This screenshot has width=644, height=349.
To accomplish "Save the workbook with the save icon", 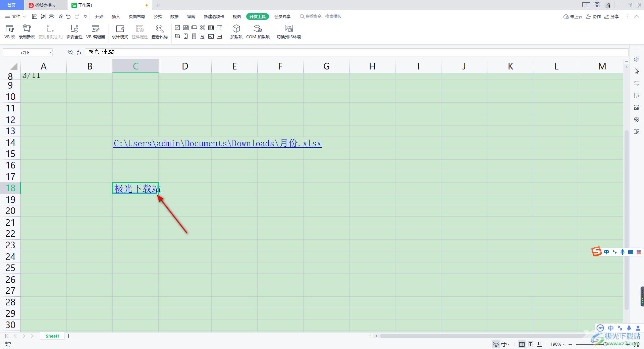I will click(35, 16).
